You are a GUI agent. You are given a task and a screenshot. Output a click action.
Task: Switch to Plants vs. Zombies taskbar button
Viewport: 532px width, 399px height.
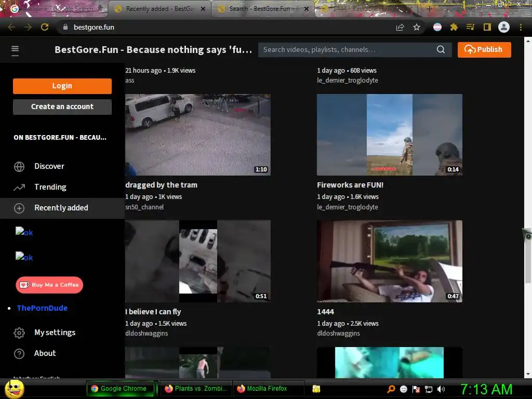(x=196, y=389)
